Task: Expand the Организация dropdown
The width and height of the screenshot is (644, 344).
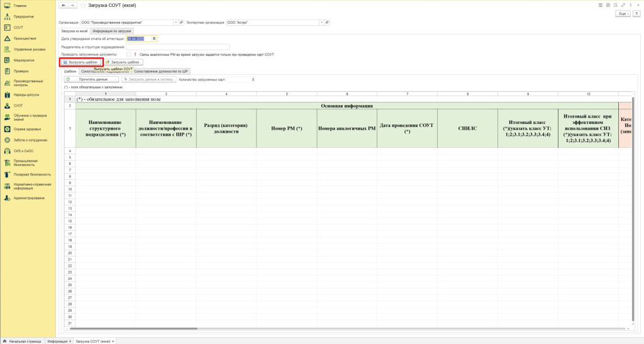Action: click(176, 23)
